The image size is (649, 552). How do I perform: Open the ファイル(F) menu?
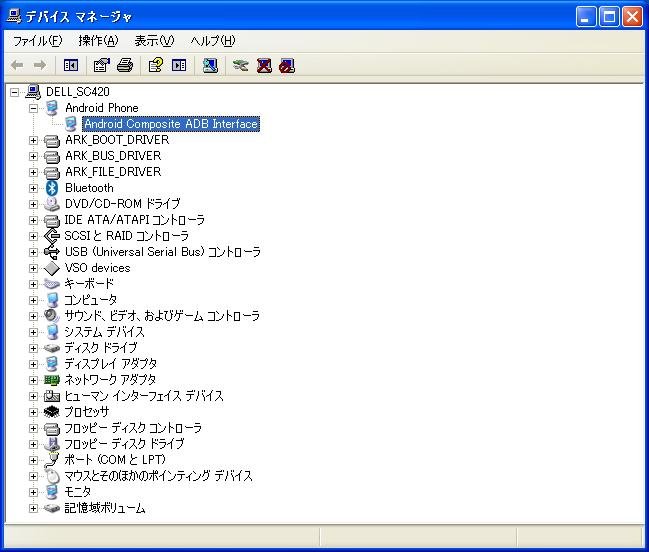[37, 41]
